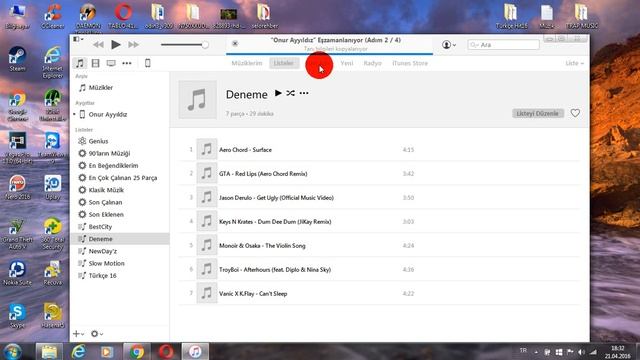Open the Listeler tab

284,63
